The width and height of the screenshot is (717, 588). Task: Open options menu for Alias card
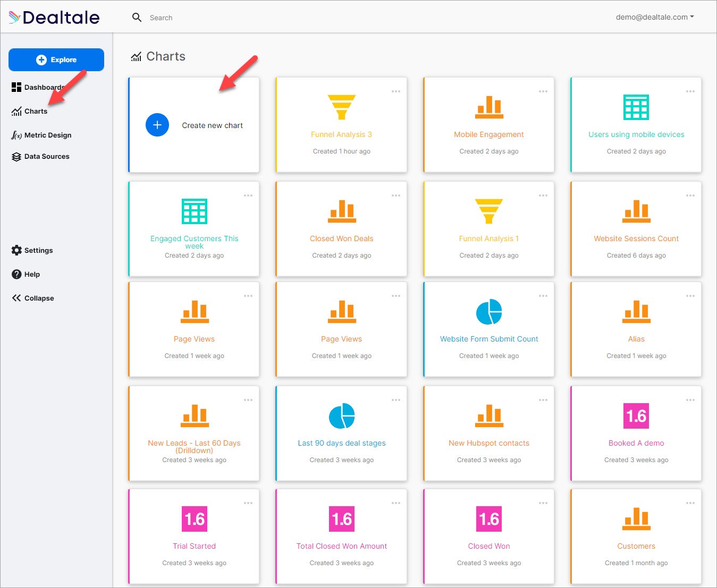click(x=690, y=296)
